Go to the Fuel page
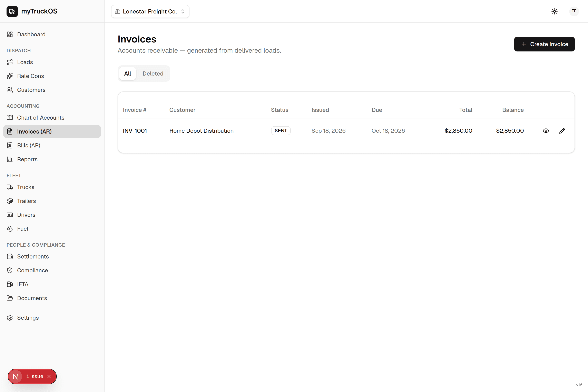Viewport: 588px width, 392px height. [x=52, y=228]
